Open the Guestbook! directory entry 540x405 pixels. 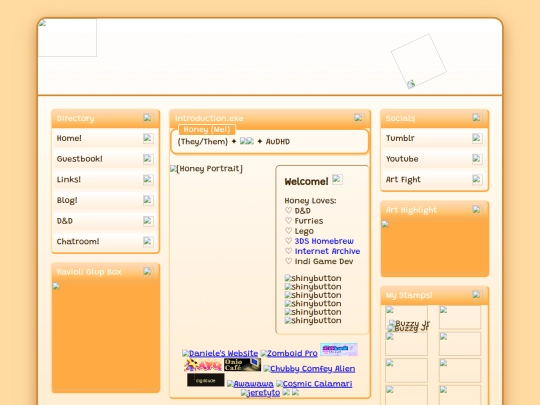point(105,159)
